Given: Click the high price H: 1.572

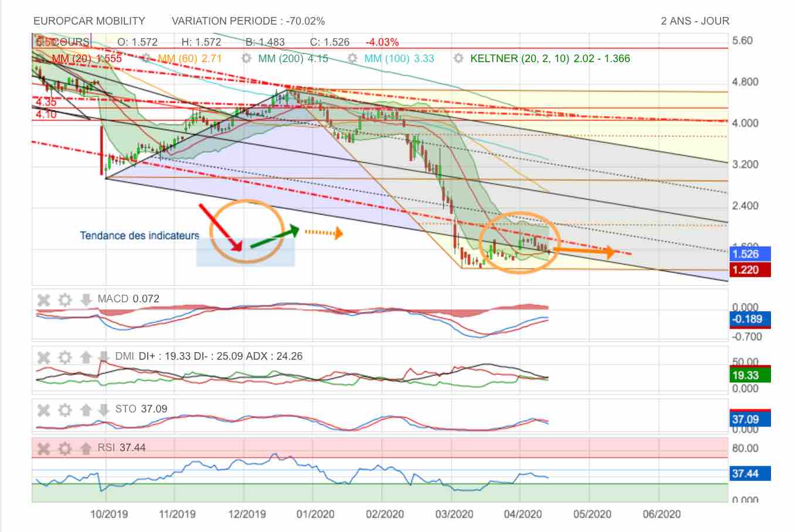Looking at the screenshot, I should pyautogui.click(x=201, y=42).
